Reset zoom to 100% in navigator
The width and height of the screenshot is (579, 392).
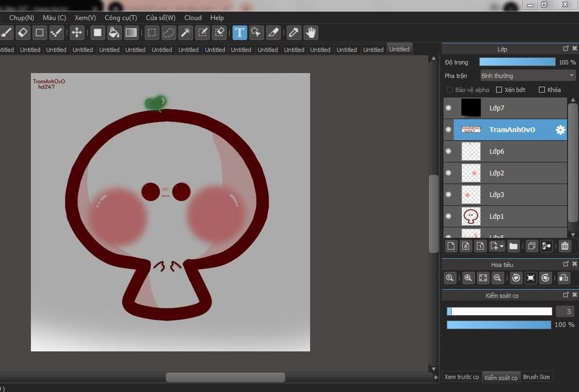(x=450, y=278)
